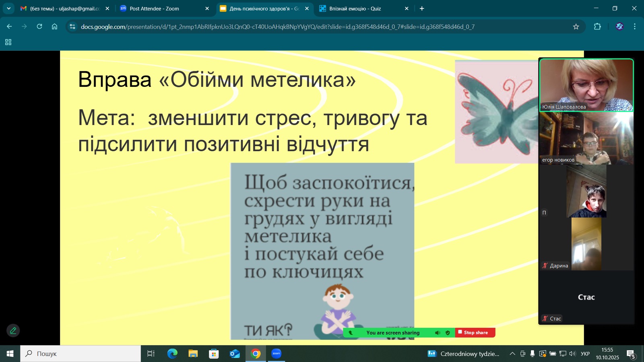Open a new browser tab
Image resolution: width=644 pixels, height=362 pixels.
click(x=422, y=8)
